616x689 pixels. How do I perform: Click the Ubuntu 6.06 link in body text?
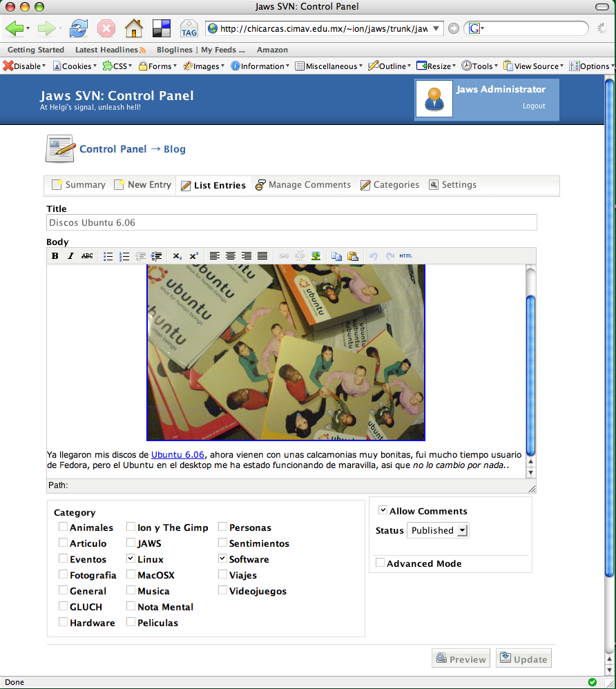tap(177, 455)
